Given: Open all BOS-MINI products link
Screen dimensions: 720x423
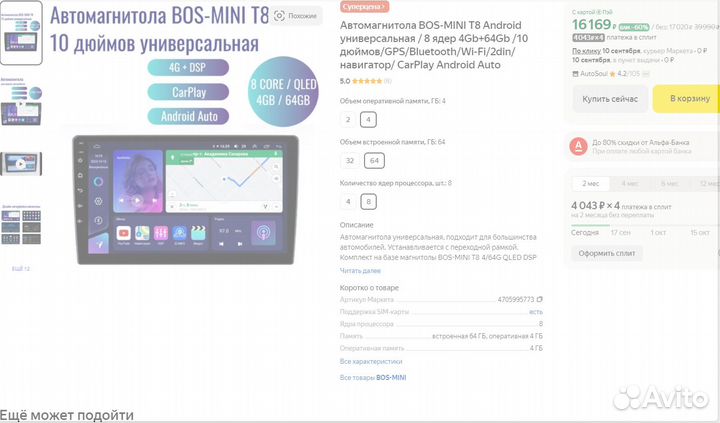Looking at the screenshot, I should coord(373,378).
